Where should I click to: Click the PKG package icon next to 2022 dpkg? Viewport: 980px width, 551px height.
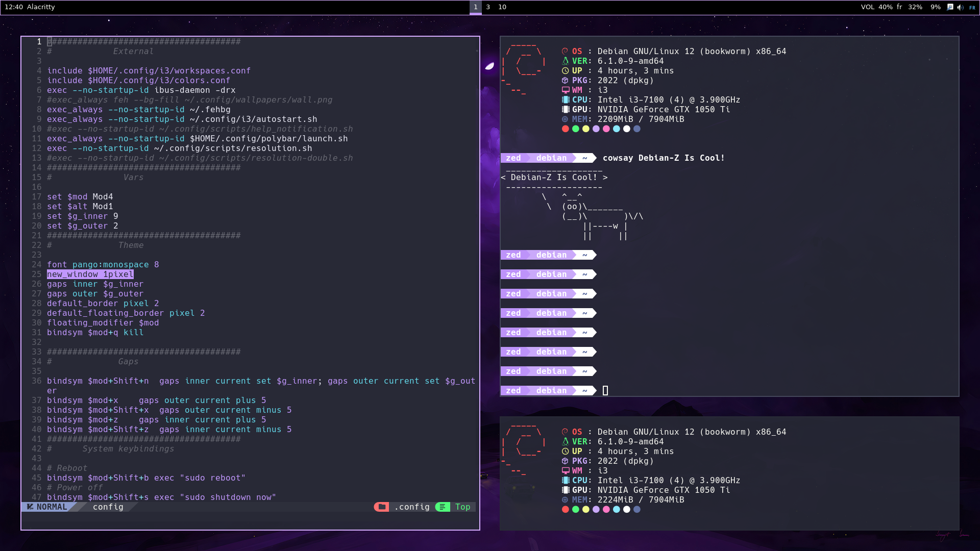click(x=565, y=80)
